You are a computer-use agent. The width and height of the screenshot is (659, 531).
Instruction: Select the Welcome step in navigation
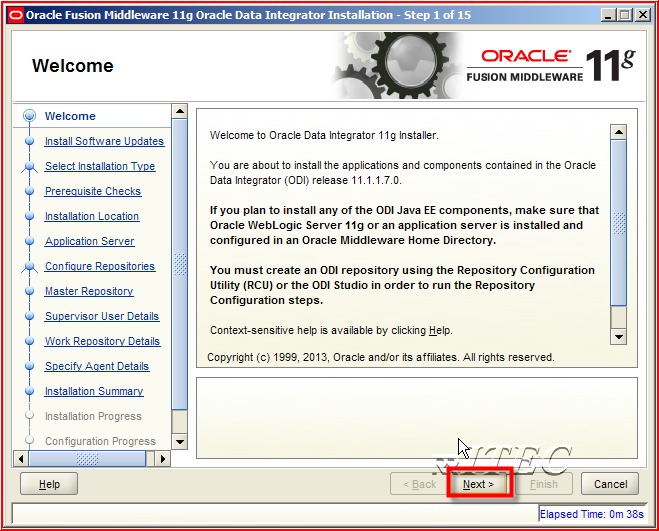coord(70,116)
